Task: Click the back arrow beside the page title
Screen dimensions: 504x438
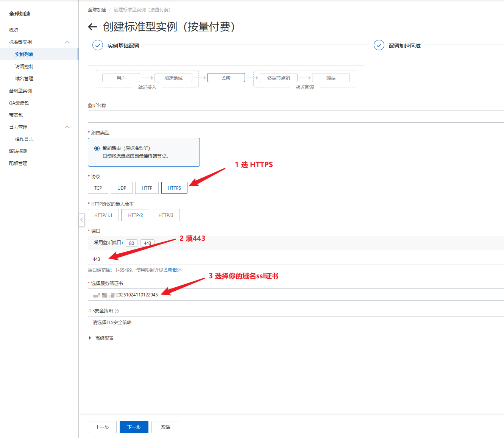Action: 92,27
